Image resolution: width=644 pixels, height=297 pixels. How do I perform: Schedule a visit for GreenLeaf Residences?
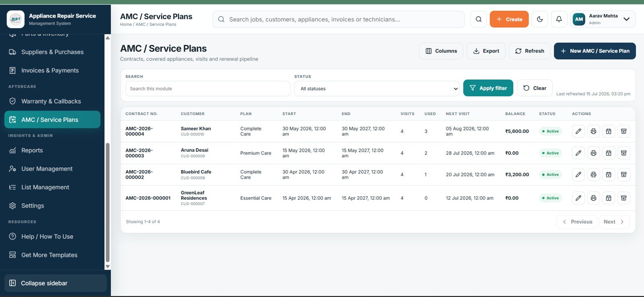[609, 198]
